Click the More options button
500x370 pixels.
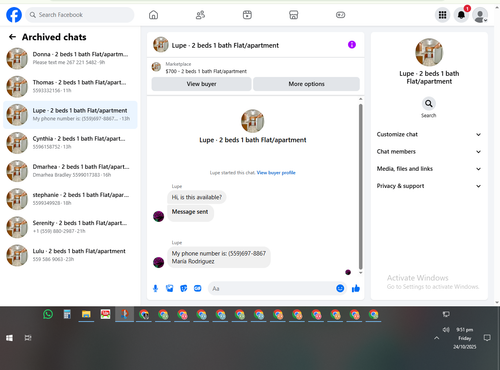(306, 84)
